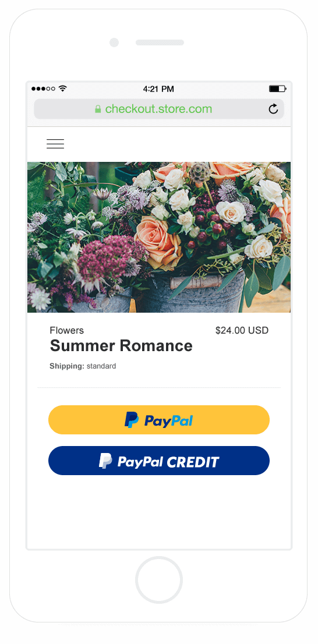Viewport: 318px width, 644px height.
Task: Click the PayPal Credit logo mark
Action: click(x=105, y=461)
